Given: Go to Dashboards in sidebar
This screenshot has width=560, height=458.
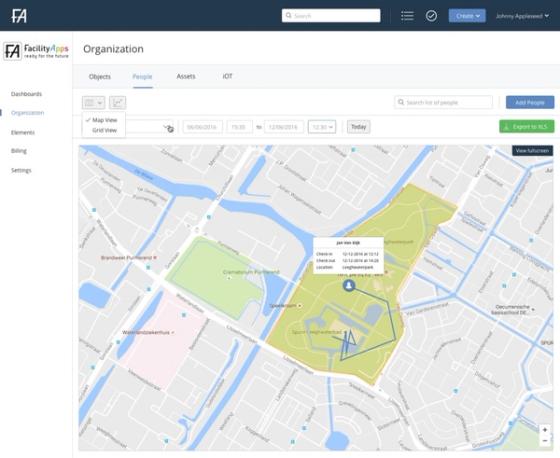Looking at the screenshot, I should coord(26,94).
